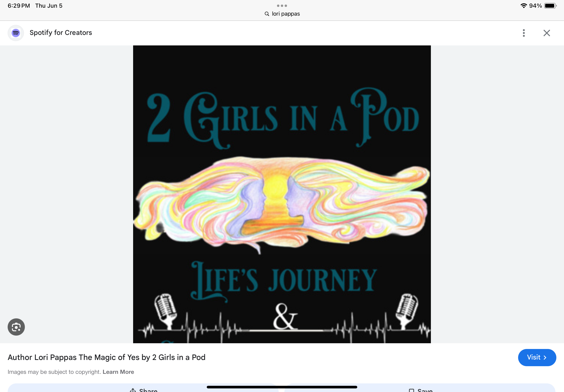Open the iPad multitasking three-dot control
Image resolution: width=564 pixels, height=392 pixels.
pyautogui.click(x=282, y=6)
